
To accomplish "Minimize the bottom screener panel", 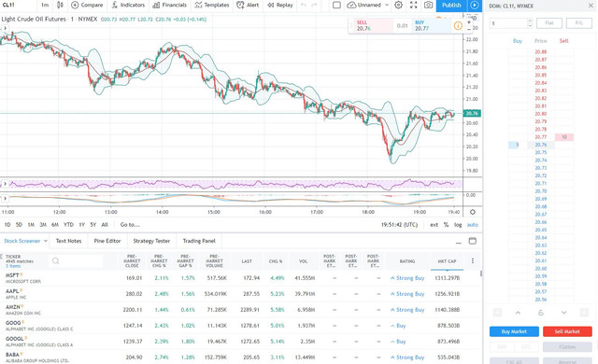I will (459, 242).
